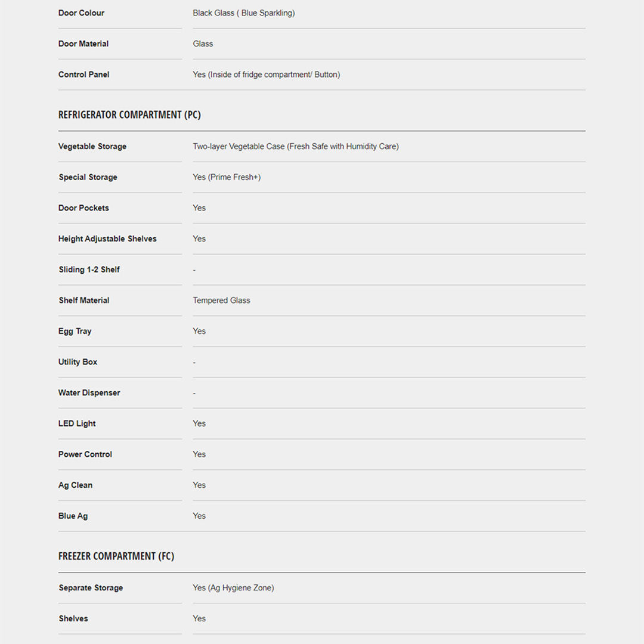Click the Egg Tray label
The image size is (644, 644).
tap(75, 331)
